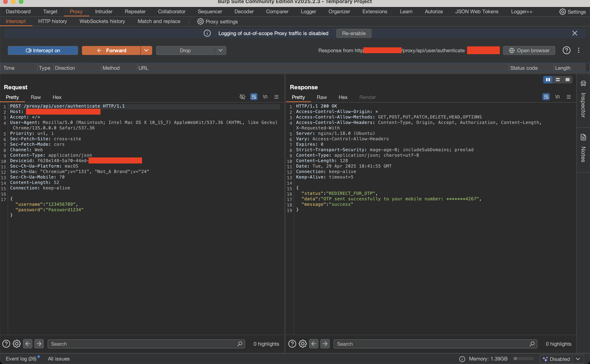Re-enable out-of-scope proxy logging

pos(354,33)
